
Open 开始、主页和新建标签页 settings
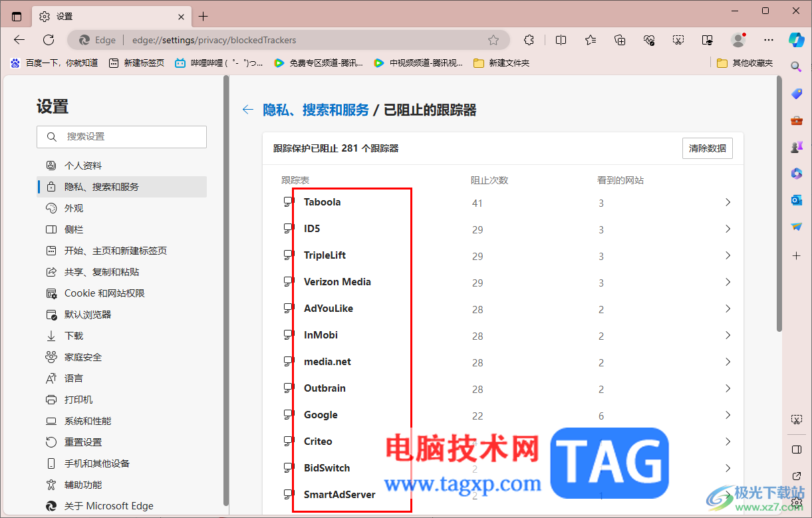122,251
